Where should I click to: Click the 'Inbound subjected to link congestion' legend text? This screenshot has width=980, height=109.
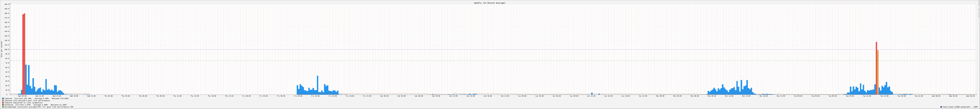click(24, 103)
